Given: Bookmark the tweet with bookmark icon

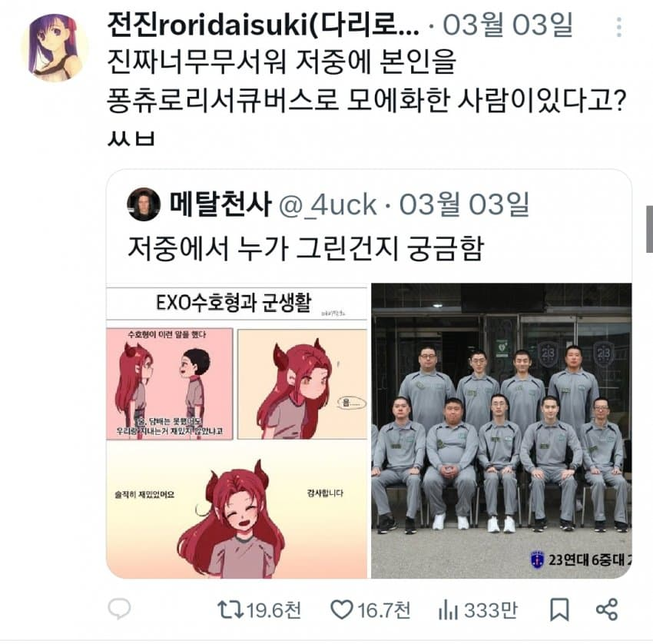Looking at the screenshot, I should tap(559, 610).
